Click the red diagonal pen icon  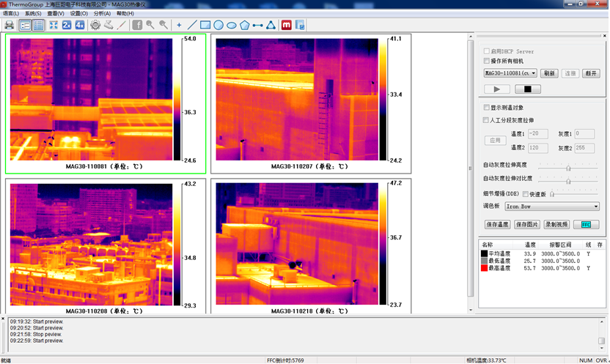(122, 25)
